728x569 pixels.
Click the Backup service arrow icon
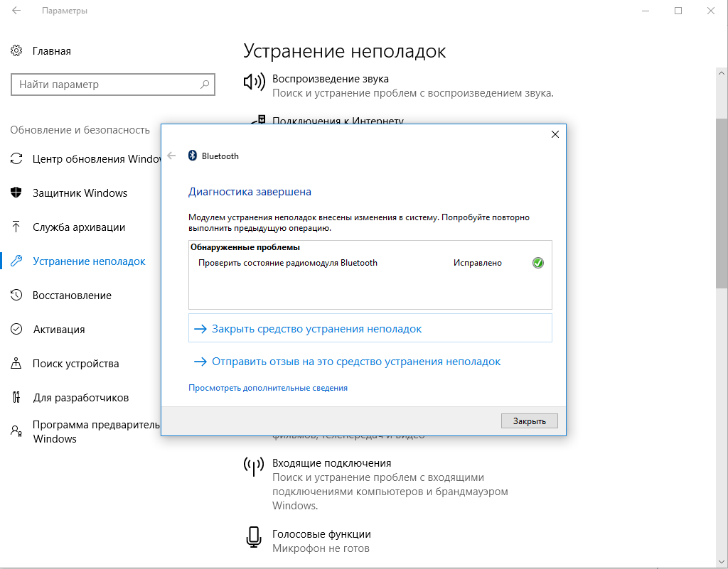[x=16, y=227]
